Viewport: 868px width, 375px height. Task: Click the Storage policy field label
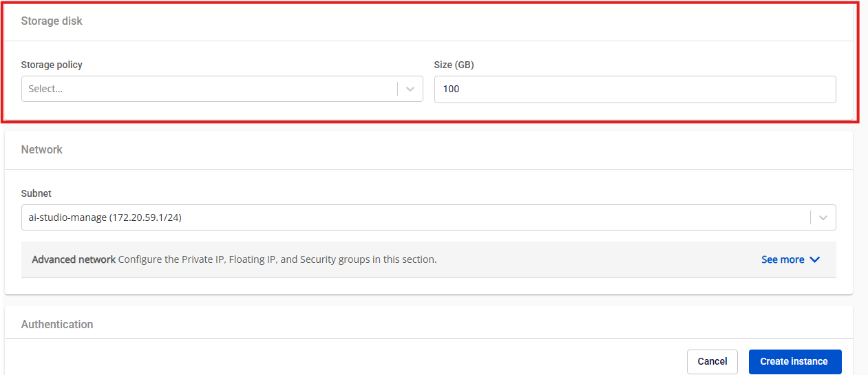52,65
